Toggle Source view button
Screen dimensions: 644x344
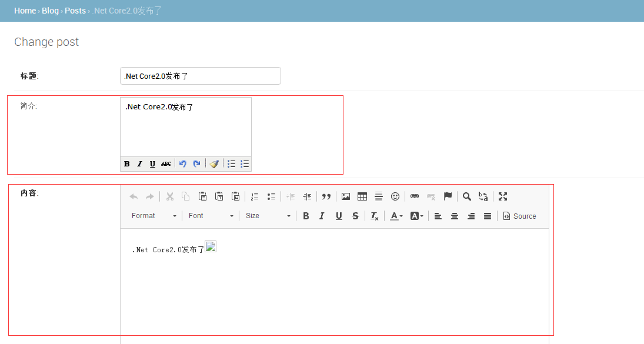click(519, 216)
